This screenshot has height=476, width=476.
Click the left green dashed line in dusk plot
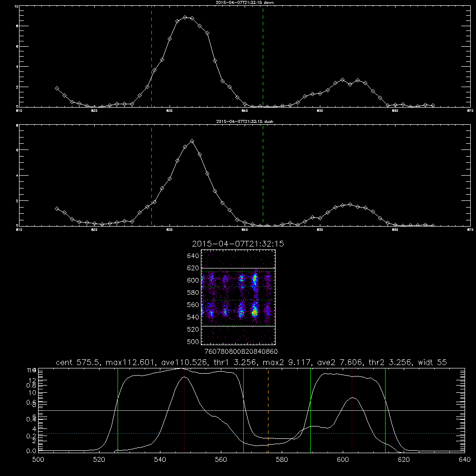tap(151, 176)
